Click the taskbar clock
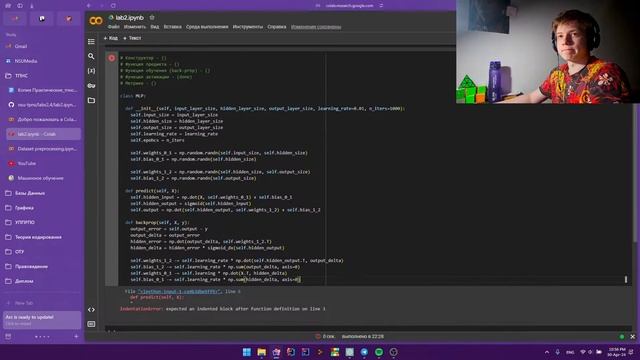The image size is (640, 360). click(616, 352)
